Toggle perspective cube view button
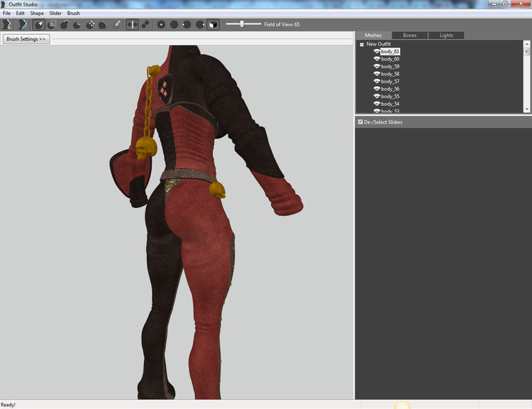The height and width of the screenshot is (409, 532). [x=213, y=24]
